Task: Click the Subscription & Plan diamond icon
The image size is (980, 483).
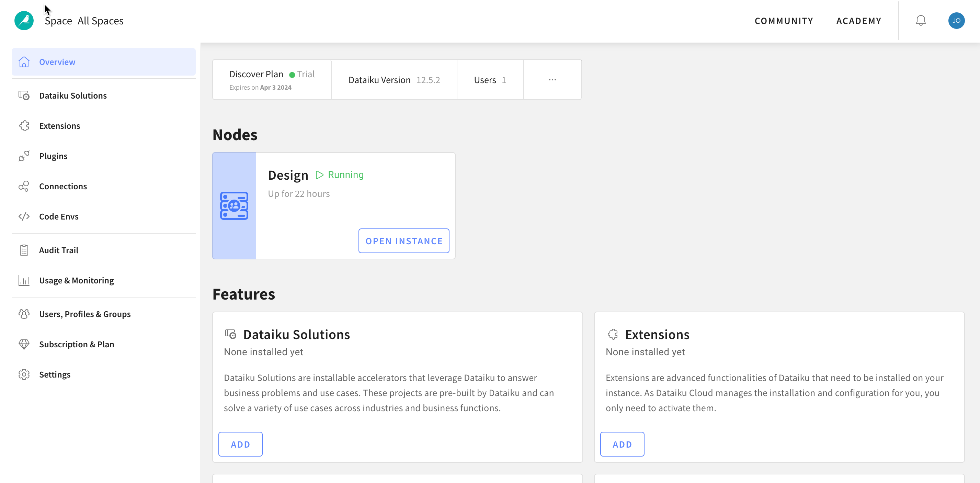Action: pos(24,345)
